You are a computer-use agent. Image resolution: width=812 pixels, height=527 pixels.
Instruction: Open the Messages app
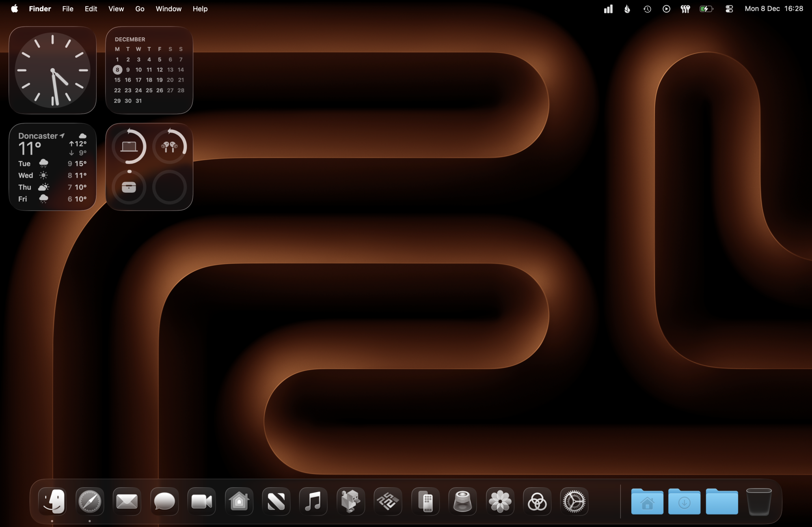click(164, 501)
